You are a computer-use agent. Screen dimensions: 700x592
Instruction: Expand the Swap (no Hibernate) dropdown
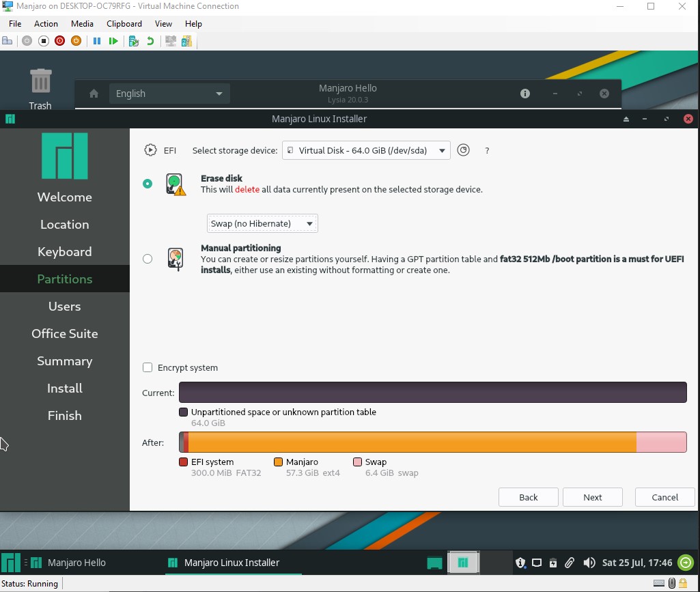click(262, 223)
